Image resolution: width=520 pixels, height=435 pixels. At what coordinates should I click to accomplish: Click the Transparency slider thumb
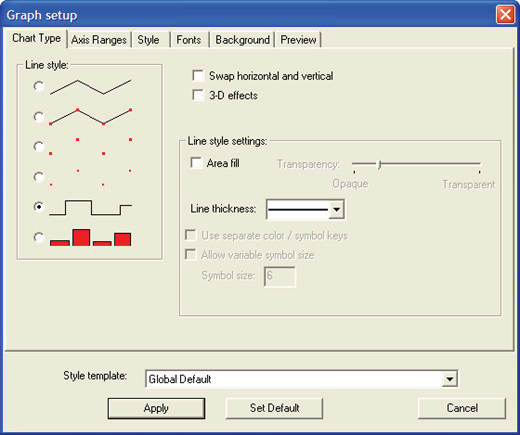tap(379, 164)
